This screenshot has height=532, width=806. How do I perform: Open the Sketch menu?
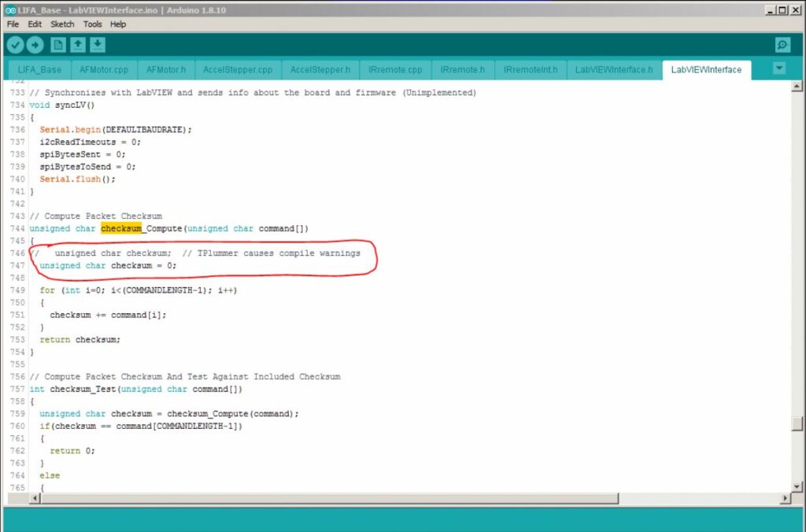(x=62, y=24)
